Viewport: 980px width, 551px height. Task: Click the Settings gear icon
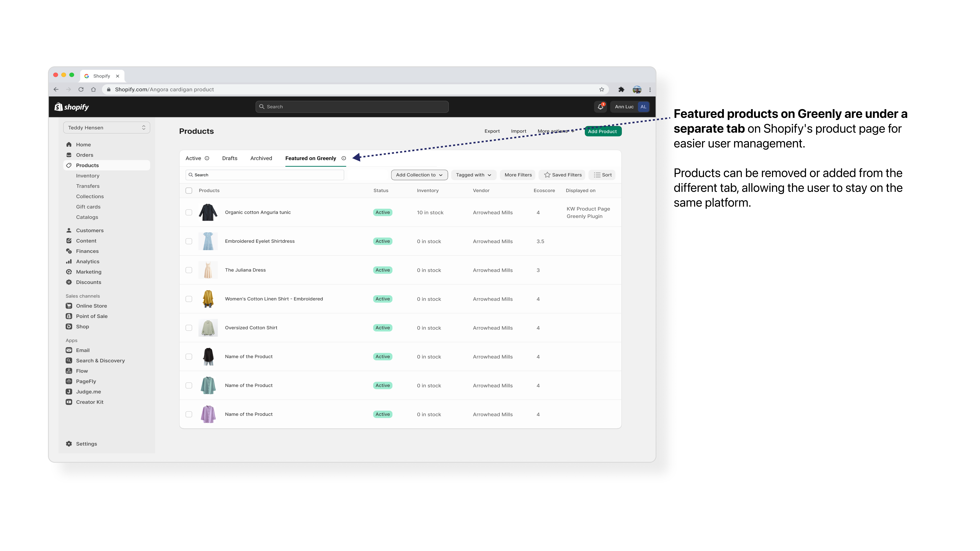coord(69,444)
